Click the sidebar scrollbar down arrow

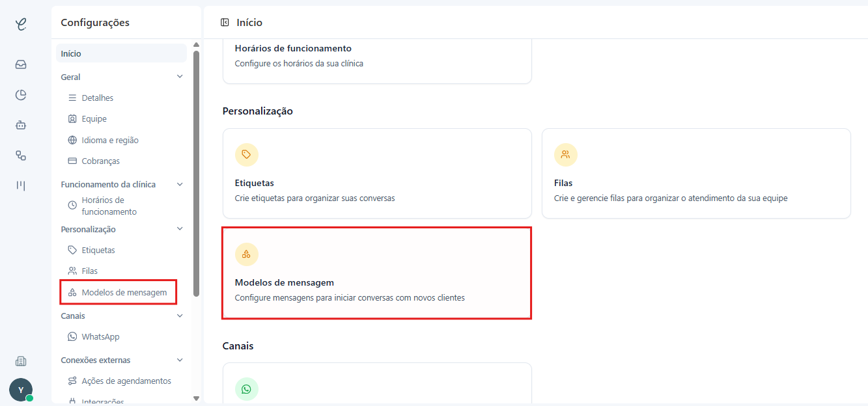(196, 398)
